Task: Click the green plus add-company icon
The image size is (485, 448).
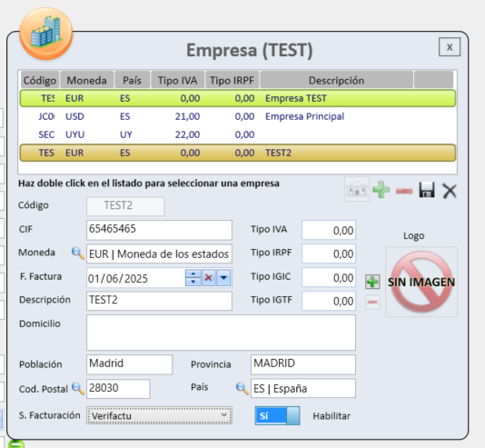Action: [x=381, y=190]
